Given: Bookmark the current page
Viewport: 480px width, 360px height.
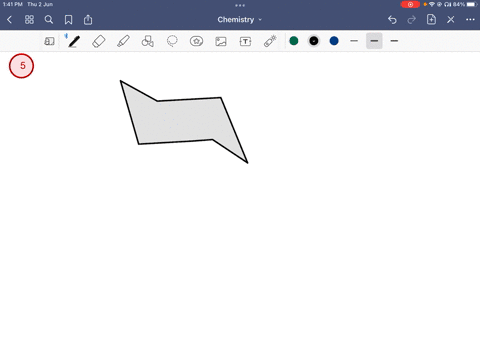Looking at the screenshot, I should (68, 20).
